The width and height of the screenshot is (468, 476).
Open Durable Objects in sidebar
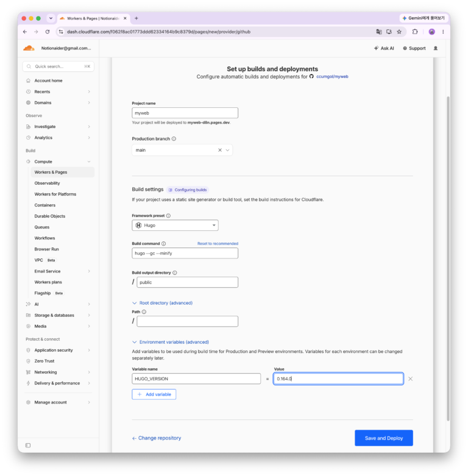click(50, 216)
